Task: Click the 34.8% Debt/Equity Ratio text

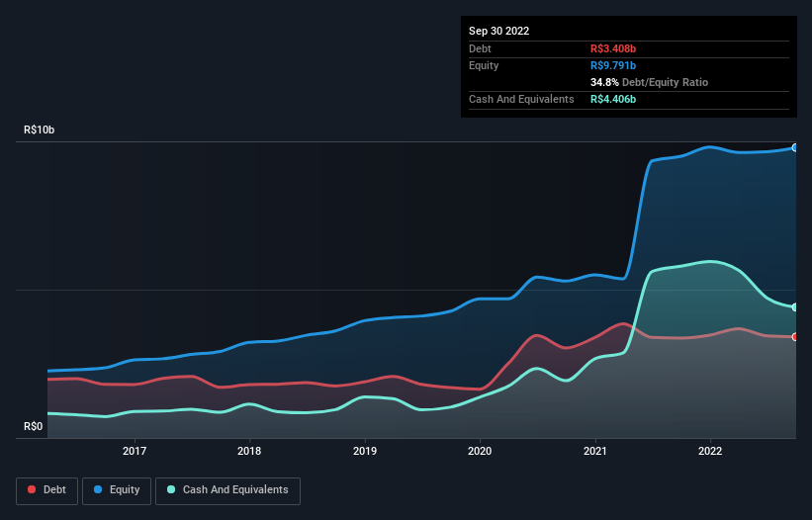Action: [649, 82]
